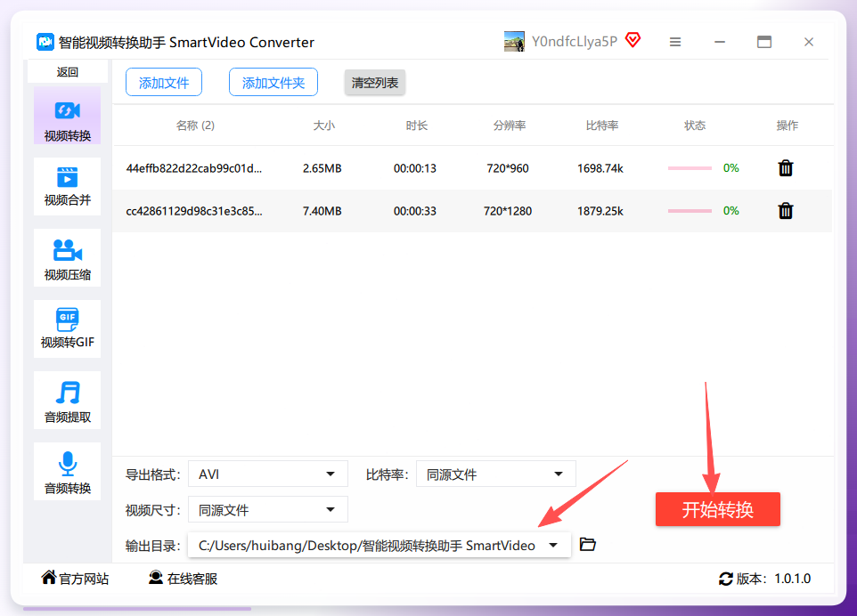857x616 pixels.
Task: Click the 名称 (2) column header
Action: coord(195,126)
